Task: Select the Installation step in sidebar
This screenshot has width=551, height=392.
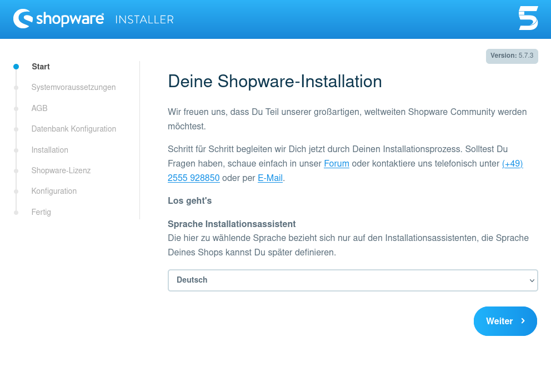Action: (x=50, y=150)
